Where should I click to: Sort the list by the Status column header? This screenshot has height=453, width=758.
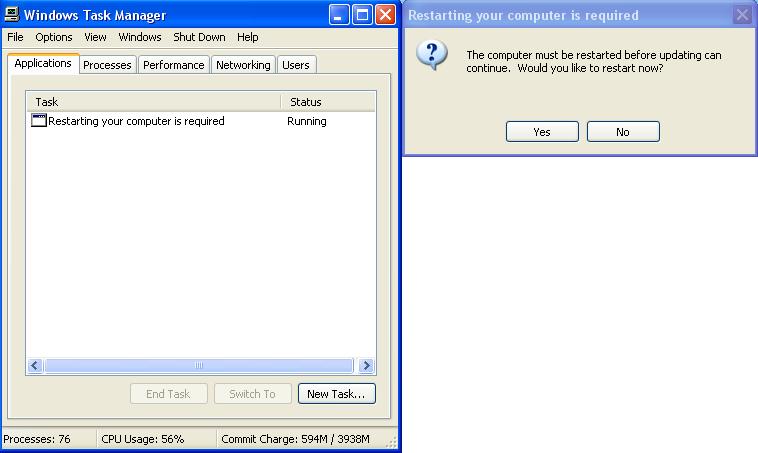pyautogui.click(x=328, y=102)
